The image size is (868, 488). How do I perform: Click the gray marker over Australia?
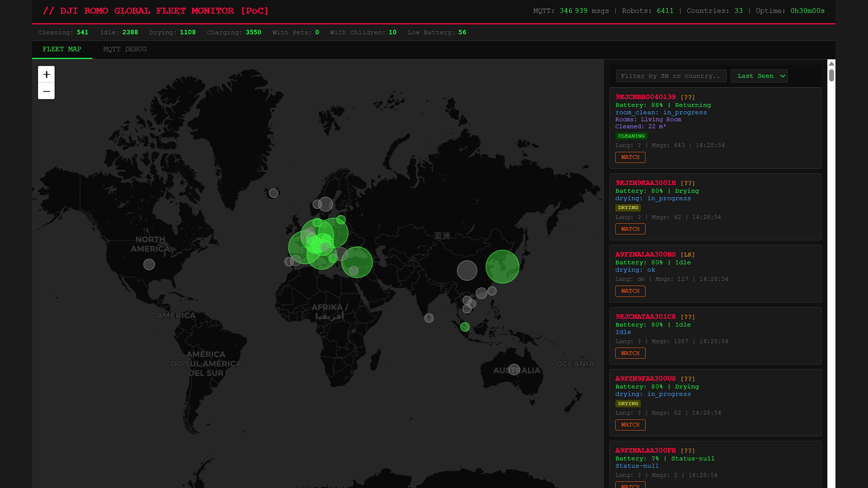(x=514, y=369)
